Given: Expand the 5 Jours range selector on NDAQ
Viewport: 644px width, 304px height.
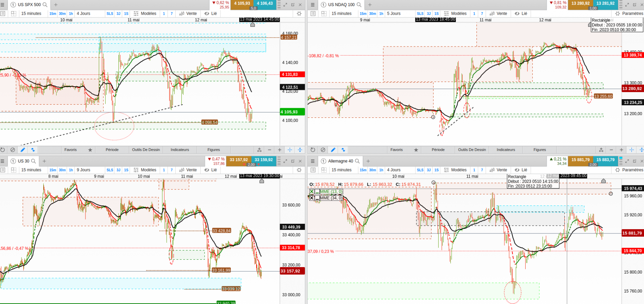Looking at the screenshot, I should [394, 14].
